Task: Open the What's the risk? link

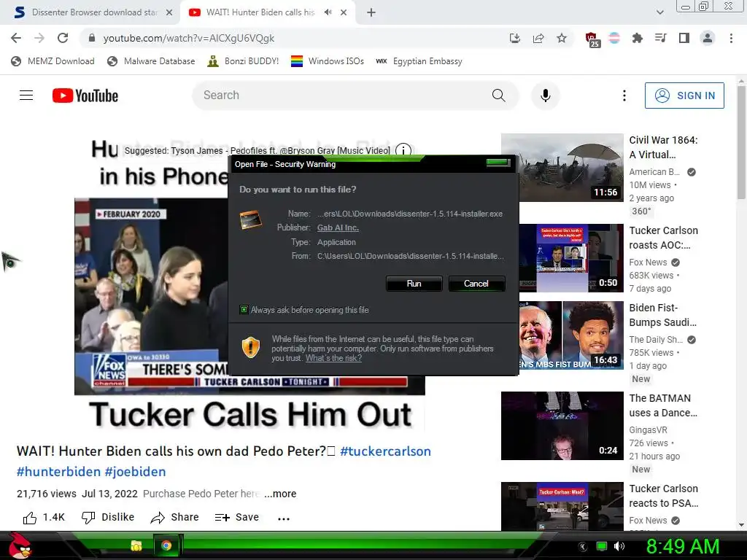Action: [x=333, y=358]
